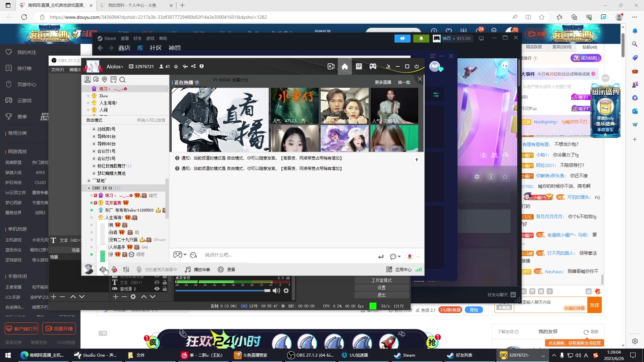
Task: Open the YY game controller icon
Action: 373,66
